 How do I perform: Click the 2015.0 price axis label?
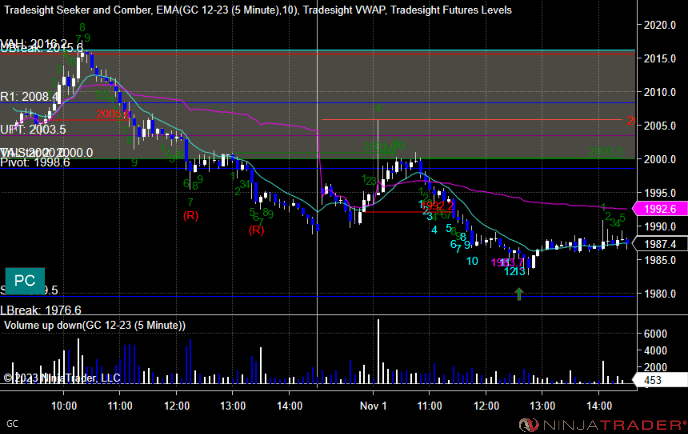click(659, 58)
